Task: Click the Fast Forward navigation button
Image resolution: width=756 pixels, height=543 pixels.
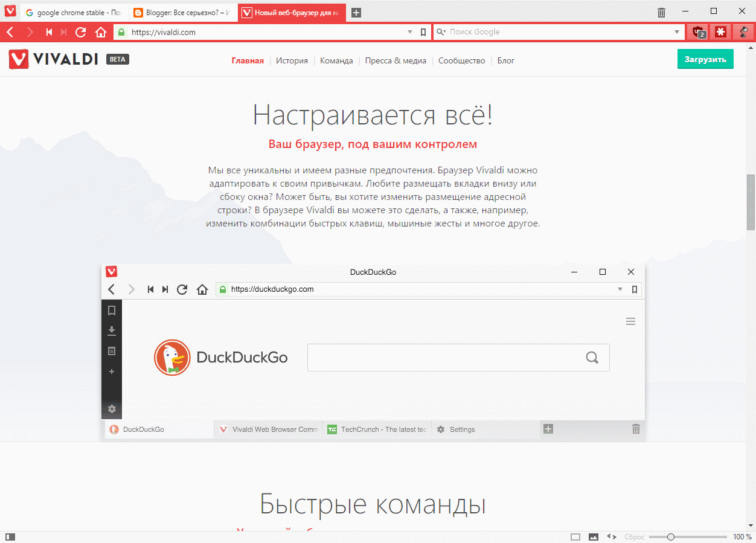Action: 64,32
